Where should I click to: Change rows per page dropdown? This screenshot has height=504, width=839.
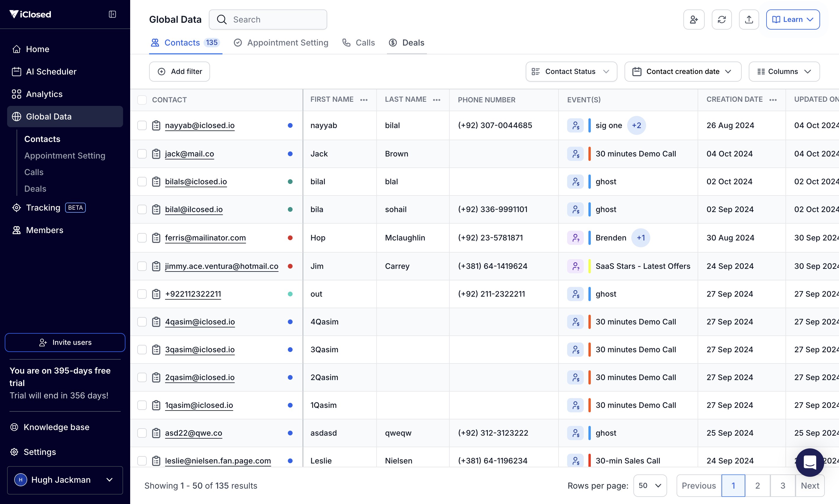click(x=649, y=486)
